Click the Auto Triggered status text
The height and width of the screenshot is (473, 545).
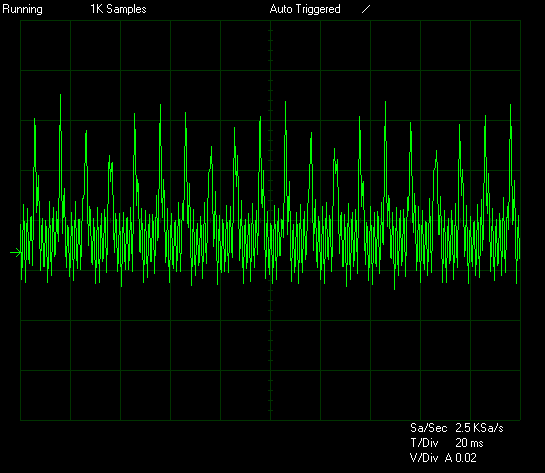coord(305,9)
